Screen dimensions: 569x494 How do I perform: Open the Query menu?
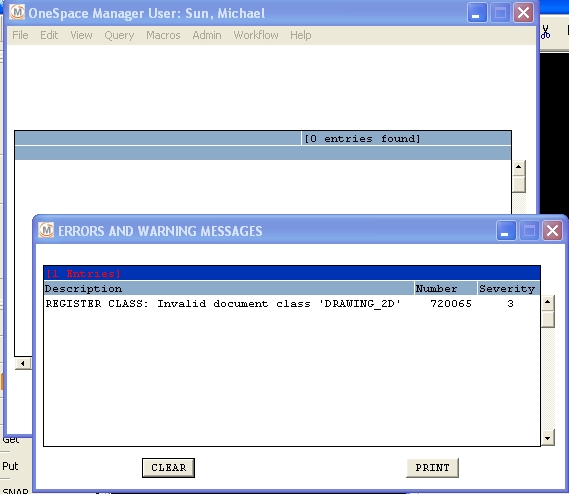click(119, 35)
